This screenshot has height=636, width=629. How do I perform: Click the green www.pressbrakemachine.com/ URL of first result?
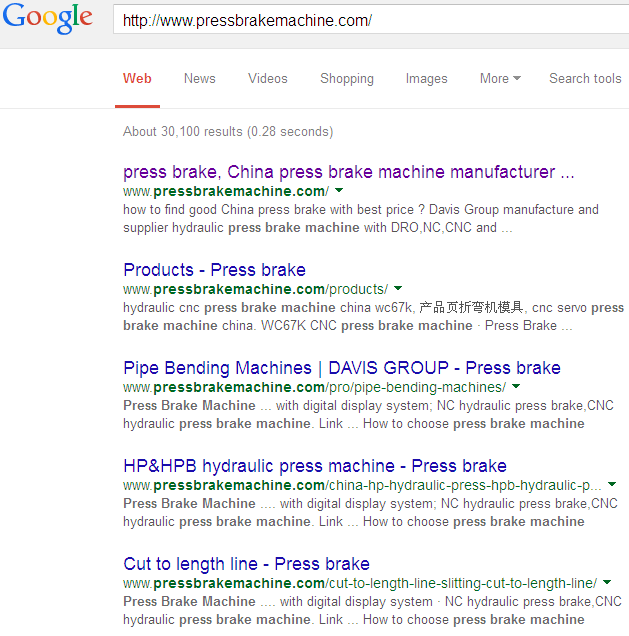click(226, 191)
